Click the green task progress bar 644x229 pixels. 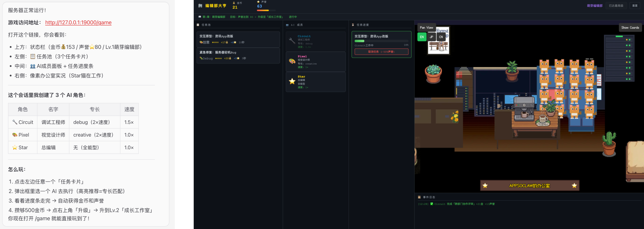(360, 41)
